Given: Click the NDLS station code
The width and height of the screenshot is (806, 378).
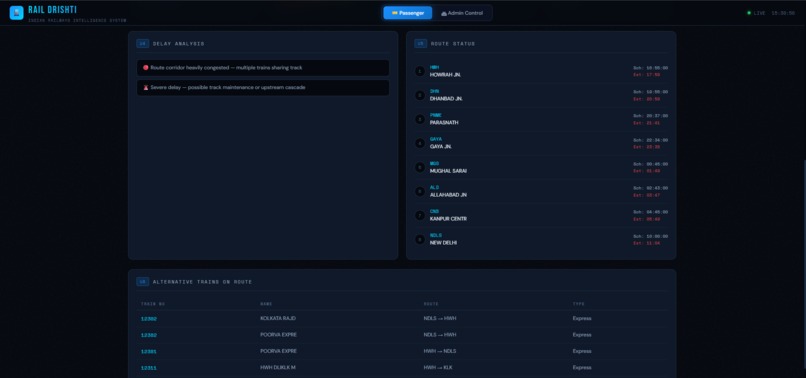Looking at the screenshot, I should (x=435, y=236).
